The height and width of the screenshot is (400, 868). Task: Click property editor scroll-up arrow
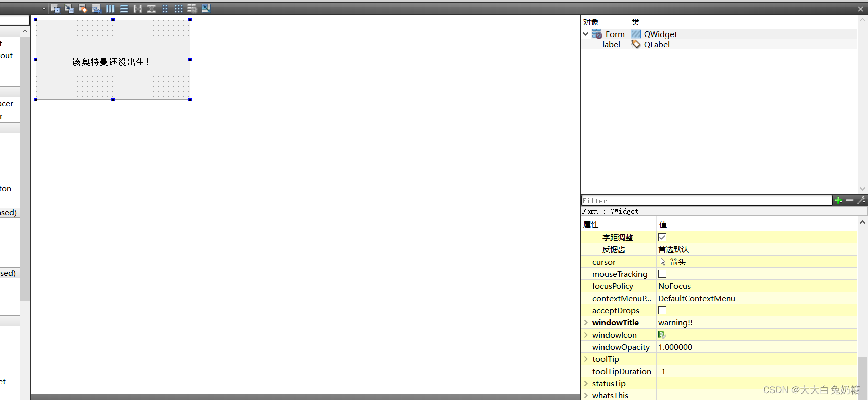click(x=862, y=222)
